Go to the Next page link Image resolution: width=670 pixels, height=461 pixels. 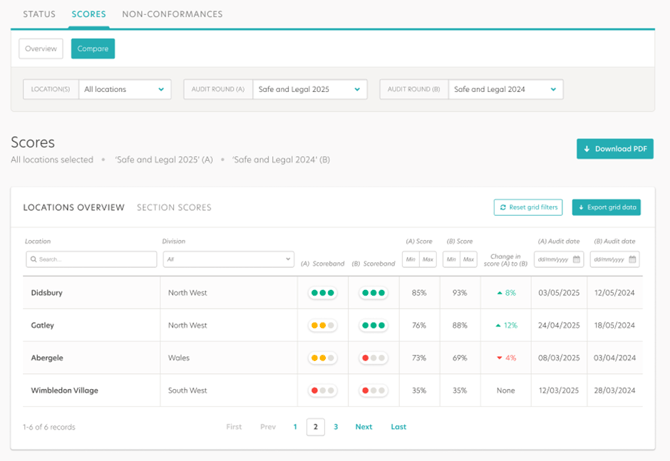pos(364,427)
